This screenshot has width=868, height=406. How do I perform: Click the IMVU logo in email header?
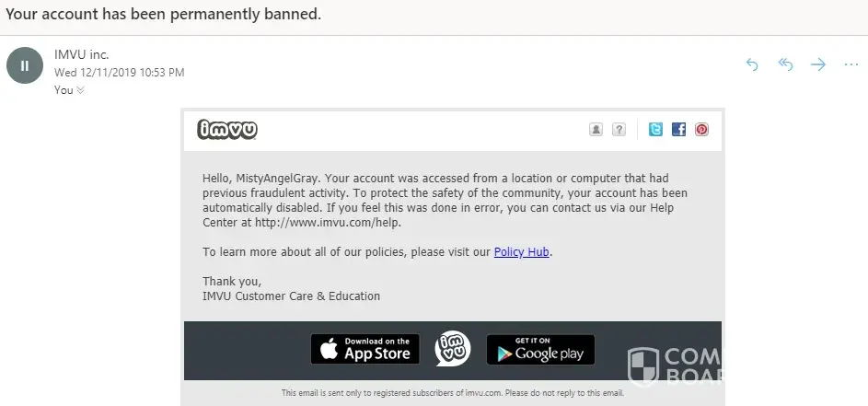pyautogui.click(x=227, y=130)
